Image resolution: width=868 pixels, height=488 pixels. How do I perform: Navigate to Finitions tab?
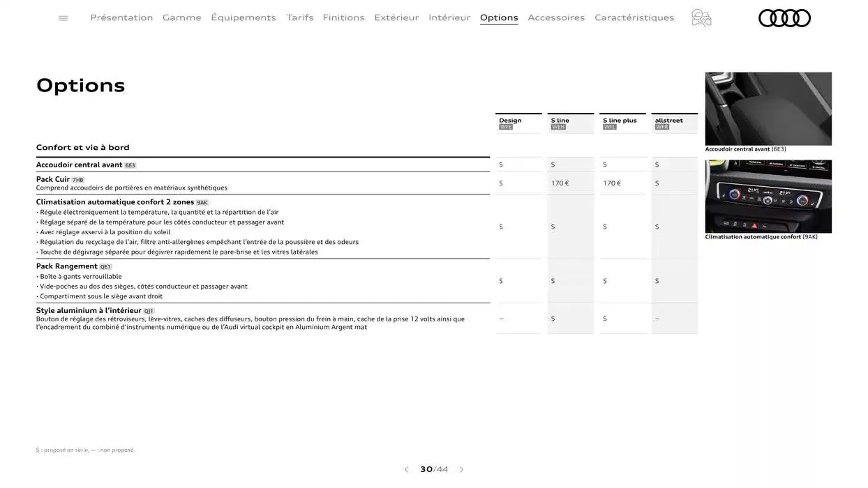pyautogui.click(x=343, y=17)
